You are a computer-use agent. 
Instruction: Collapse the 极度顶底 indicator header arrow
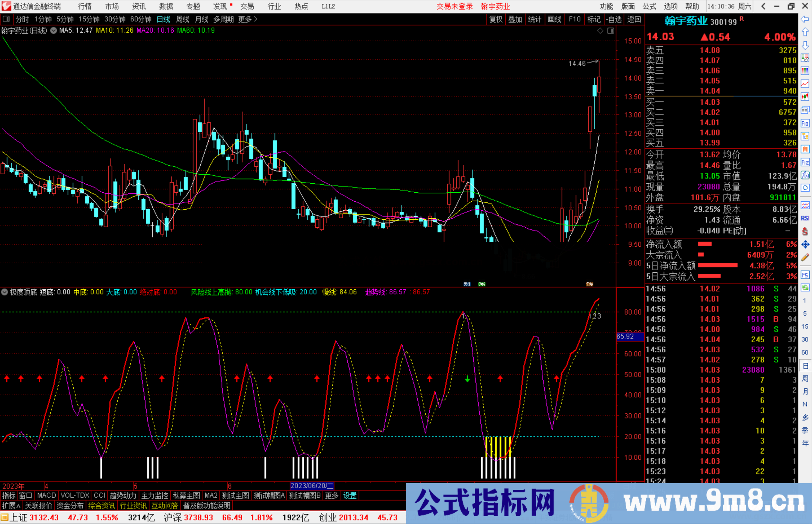(5, 292)
